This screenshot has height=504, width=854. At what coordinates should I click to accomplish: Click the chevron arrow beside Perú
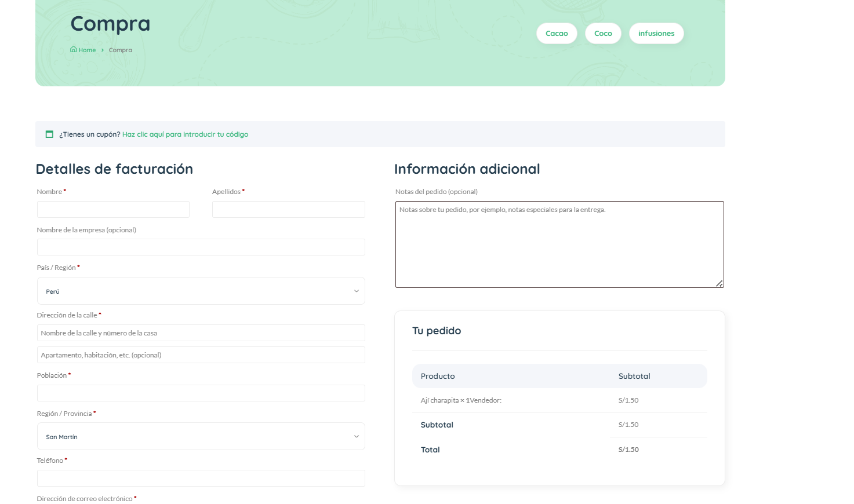(x=356, y=291)
